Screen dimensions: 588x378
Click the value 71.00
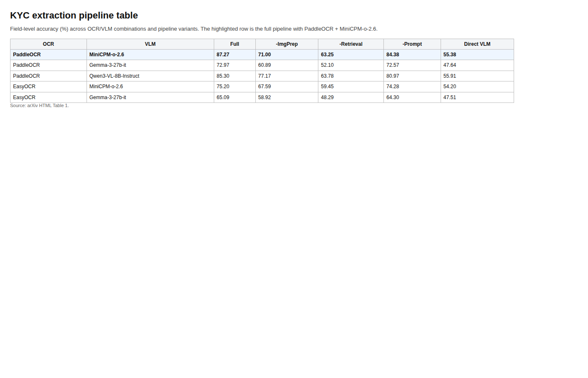[265, 55]
